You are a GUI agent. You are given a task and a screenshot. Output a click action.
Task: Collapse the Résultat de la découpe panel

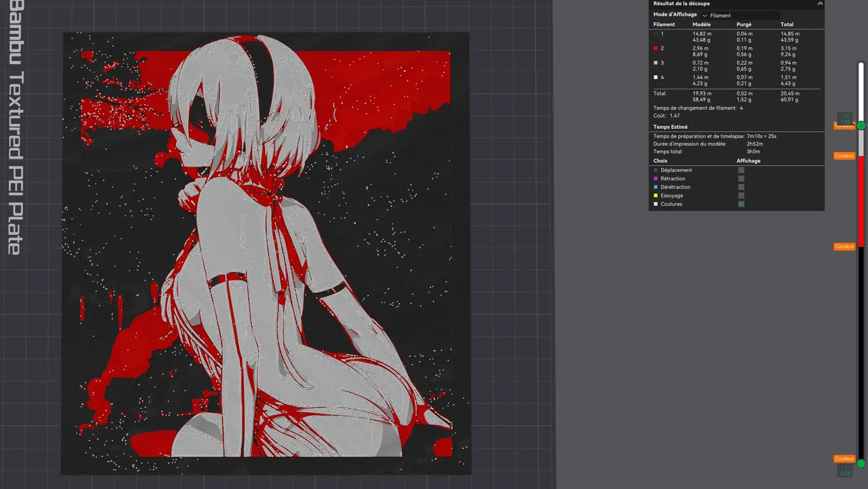click(x=820, y=3)
